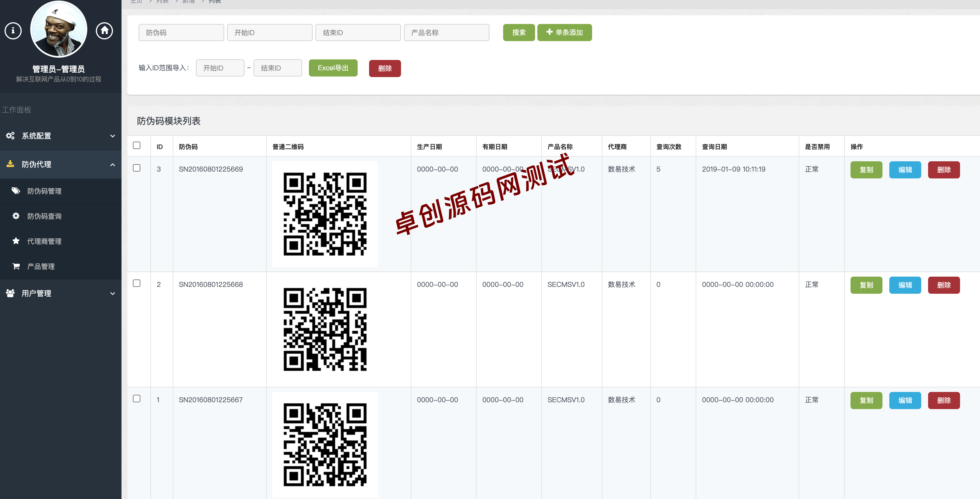980x499 pixels.
Task: Expand the 系统配置 chevron
Action: pyautogui.click(x=113, y=136)
